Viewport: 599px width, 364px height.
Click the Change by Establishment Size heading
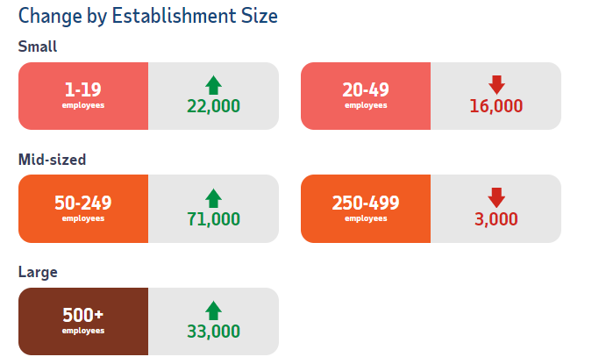pyautogui.click(x=148, y=17)
